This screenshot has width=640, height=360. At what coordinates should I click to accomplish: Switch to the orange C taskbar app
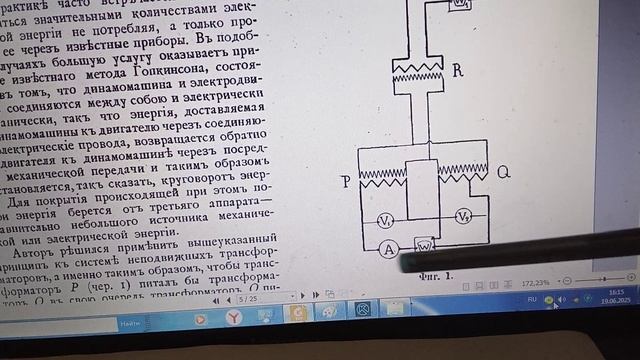[x=298, y=313]
